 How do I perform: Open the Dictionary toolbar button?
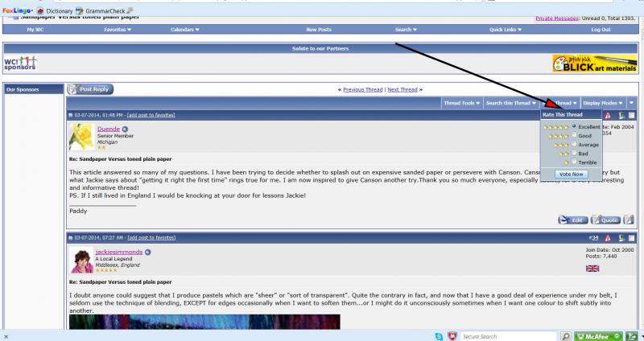(55, 11)
